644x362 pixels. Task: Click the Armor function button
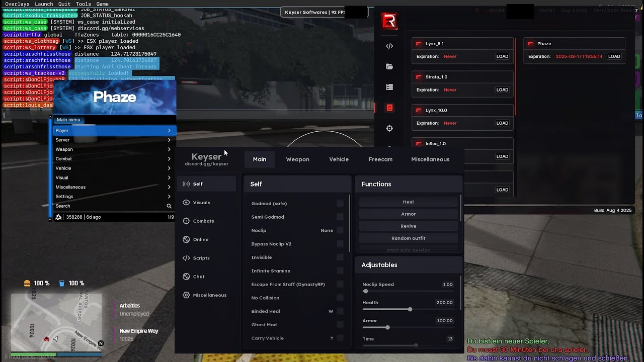(x=409, y=214)
